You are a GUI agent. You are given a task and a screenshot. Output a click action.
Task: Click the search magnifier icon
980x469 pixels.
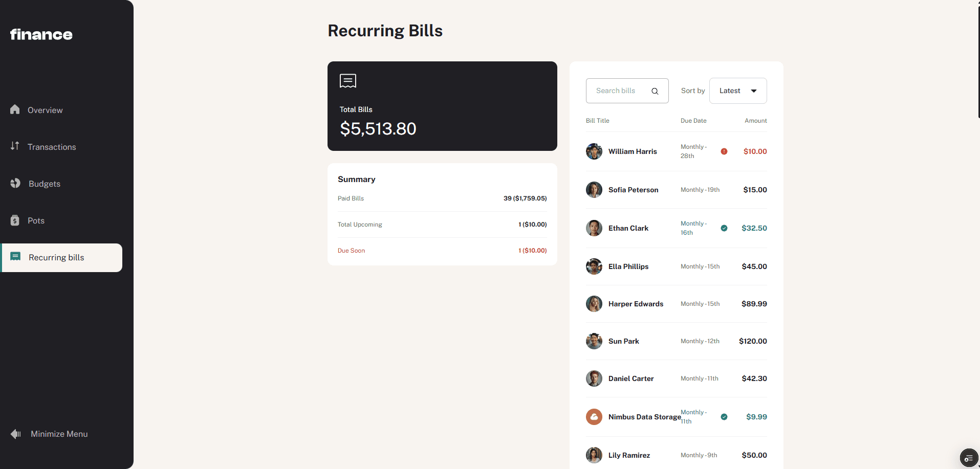point(655,91)
